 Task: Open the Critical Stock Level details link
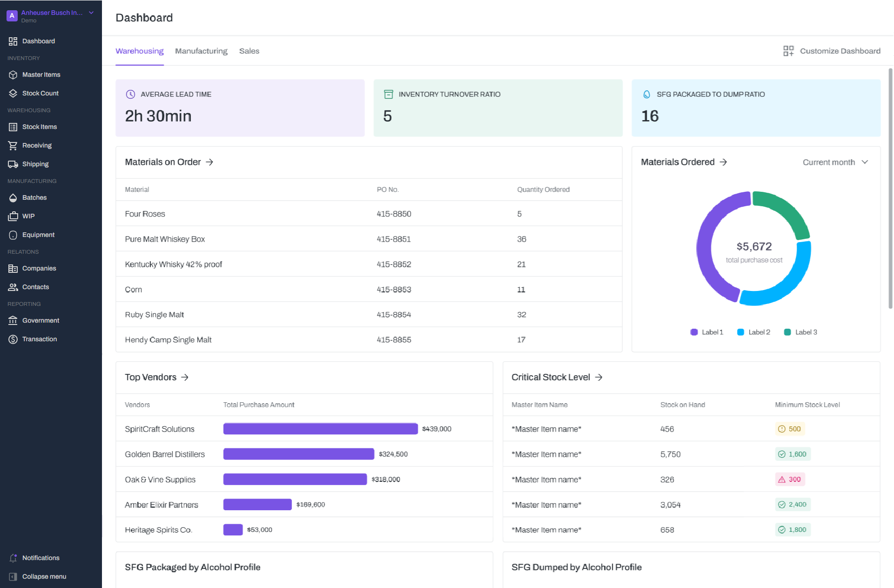tap(599, 377)
